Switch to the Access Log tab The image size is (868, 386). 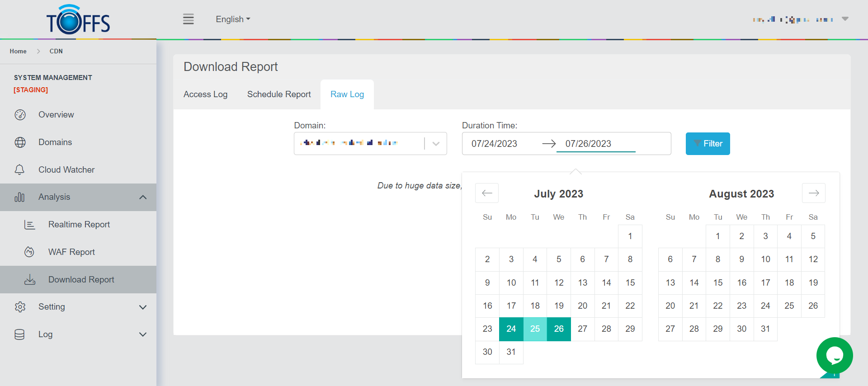click(205, 94)
